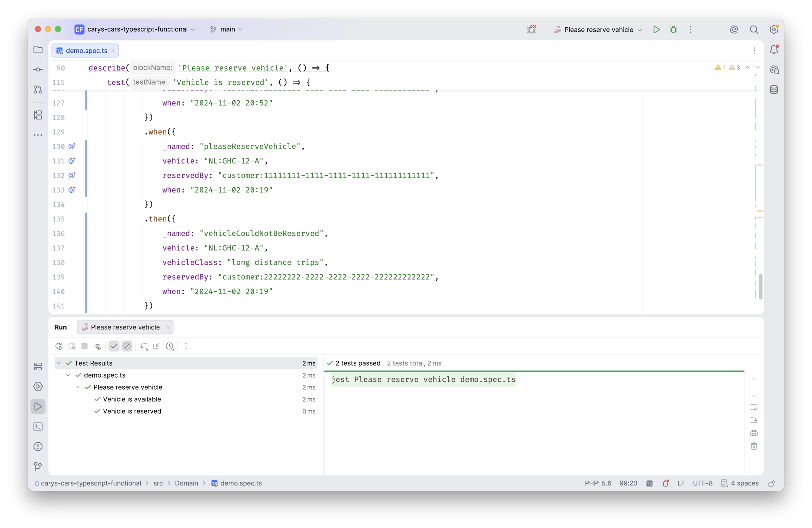Click the green Run button in title bar

point(656,30)
